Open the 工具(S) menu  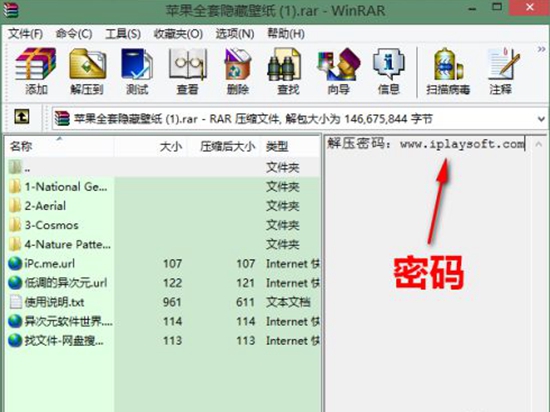(x=123, y=34)
